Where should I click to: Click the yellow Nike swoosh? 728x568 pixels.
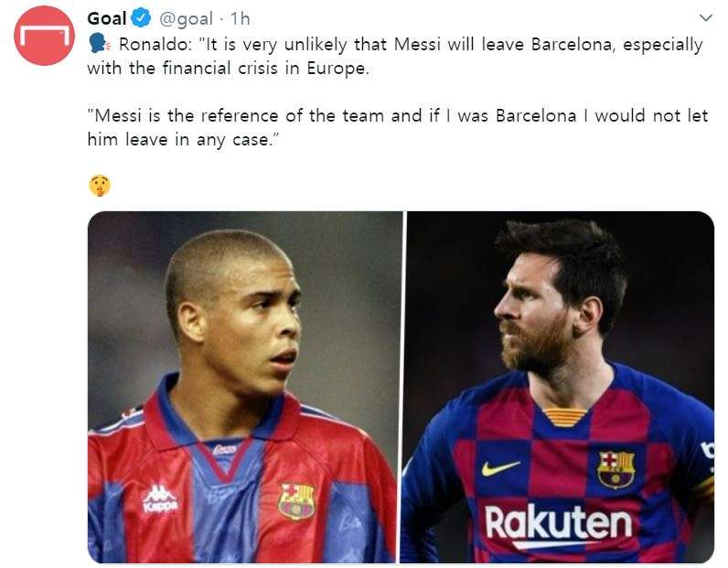502,467
